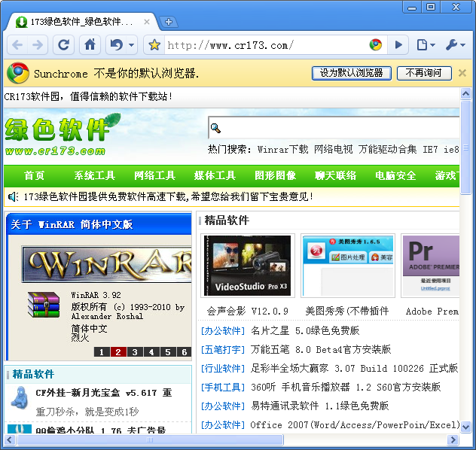Open the VideoStudio Pro X3 thumbnail

coord(247,266)
